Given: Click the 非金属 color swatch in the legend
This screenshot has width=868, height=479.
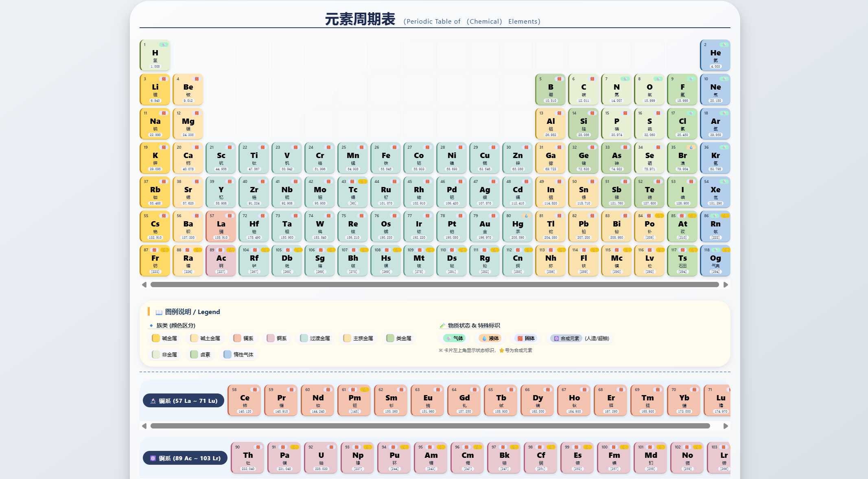Looking at the screenshot, I should point(156,354).
